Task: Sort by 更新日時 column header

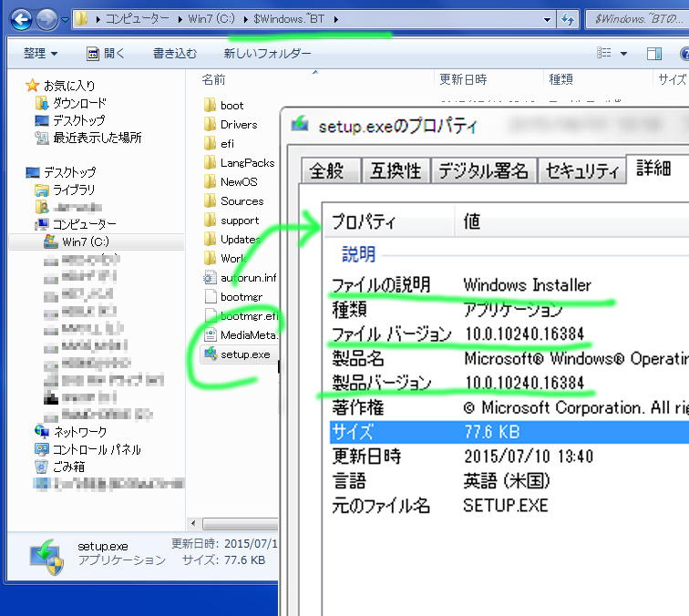Action: click(463, 79)
